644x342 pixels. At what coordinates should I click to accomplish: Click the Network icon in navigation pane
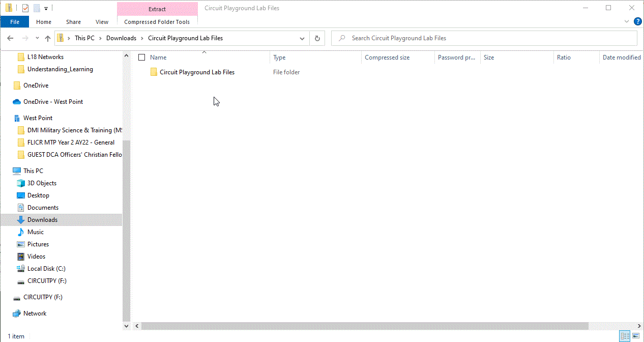tap(17, 313)
